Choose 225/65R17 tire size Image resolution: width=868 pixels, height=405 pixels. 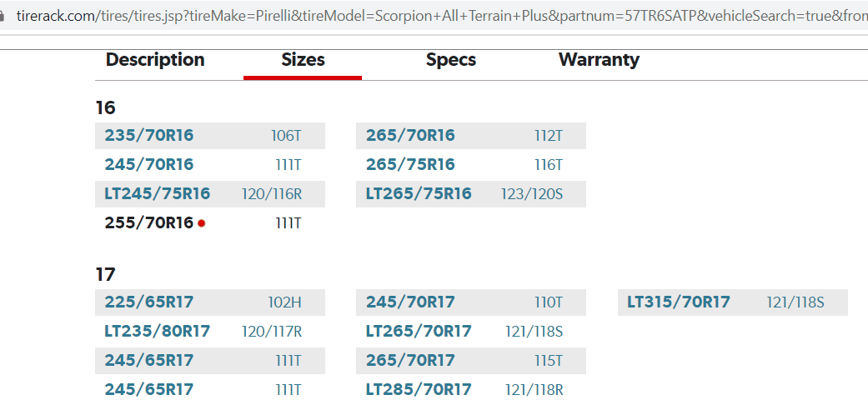[x=149, y=302]
